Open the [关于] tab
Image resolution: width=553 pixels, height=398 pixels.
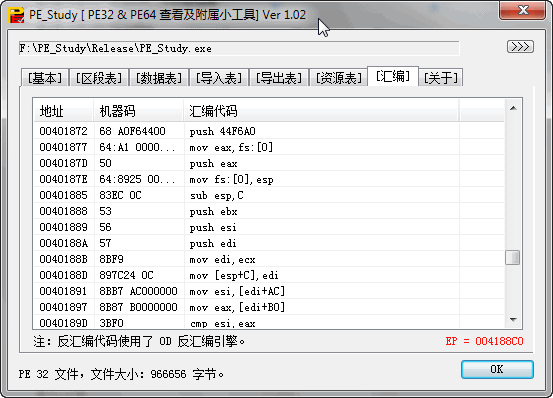[440, 78]
